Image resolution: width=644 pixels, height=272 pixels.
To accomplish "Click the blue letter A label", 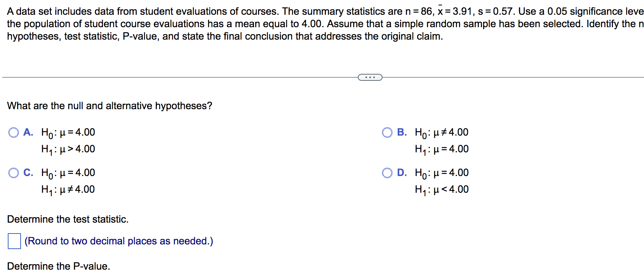I will pos(28,133).
